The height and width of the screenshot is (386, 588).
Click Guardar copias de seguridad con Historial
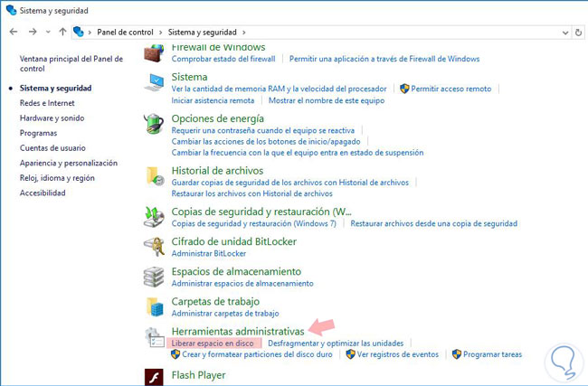click(290, 183)
